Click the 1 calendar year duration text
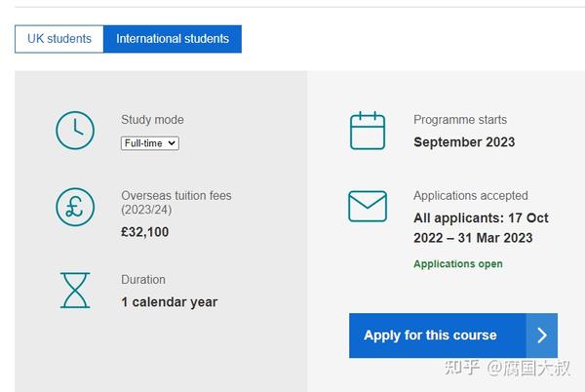 tap(169, 302)
